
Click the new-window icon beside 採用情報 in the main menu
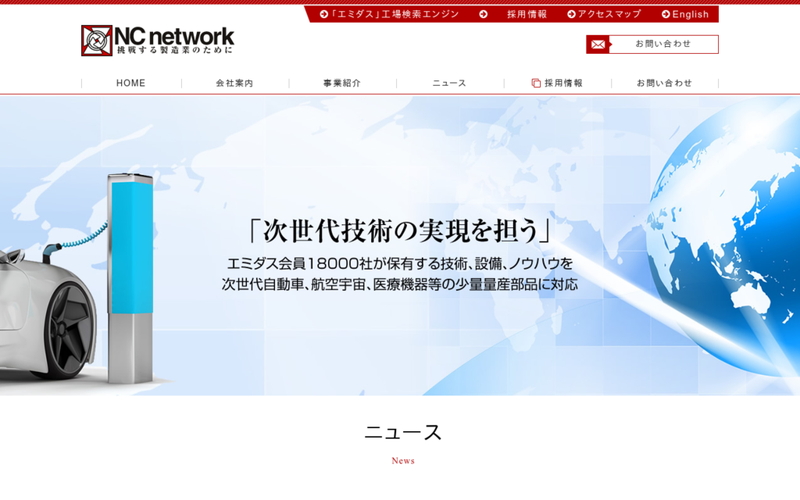pos(536,83)
